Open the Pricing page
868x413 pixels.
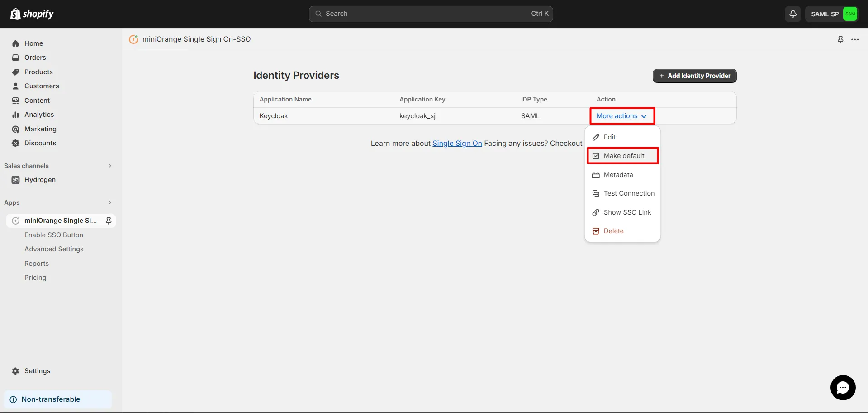(35, 278)
